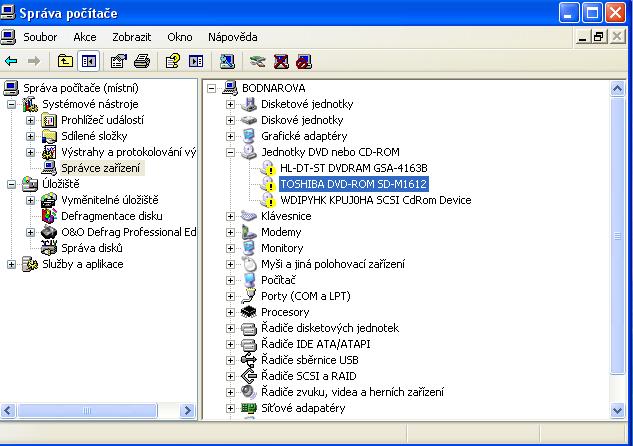
Task: Open the Soubor menu
Action: 40,37
